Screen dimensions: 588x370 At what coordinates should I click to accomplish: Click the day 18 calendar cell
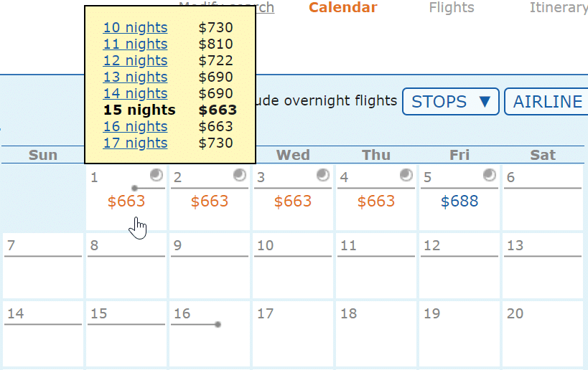click(376, 333)
